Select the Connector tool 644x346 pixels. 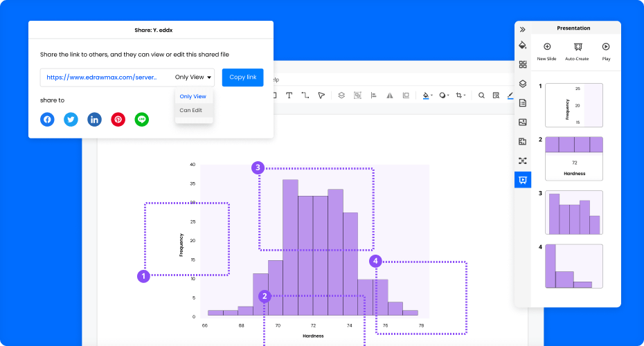pyautogui.click(x=305, y=95)
